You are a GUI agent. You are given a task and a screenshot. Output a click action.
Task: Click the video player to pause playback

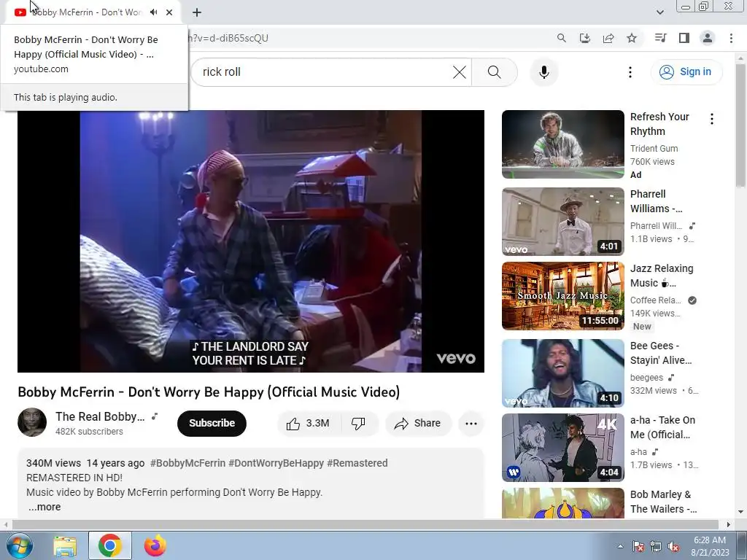click(251, 241)
